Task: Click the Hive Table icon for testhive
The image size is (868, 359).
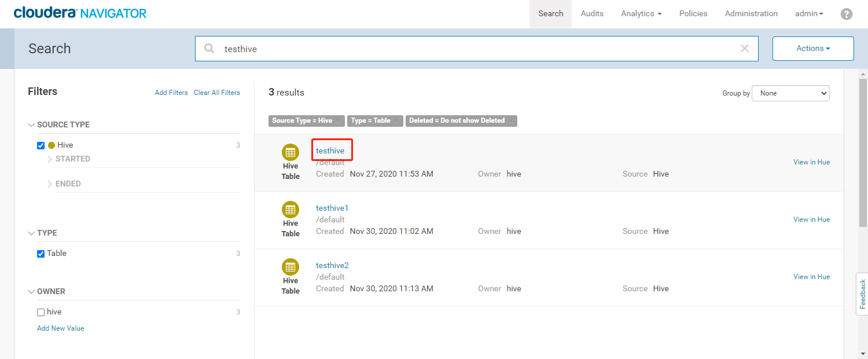Action: pos(290,152)
